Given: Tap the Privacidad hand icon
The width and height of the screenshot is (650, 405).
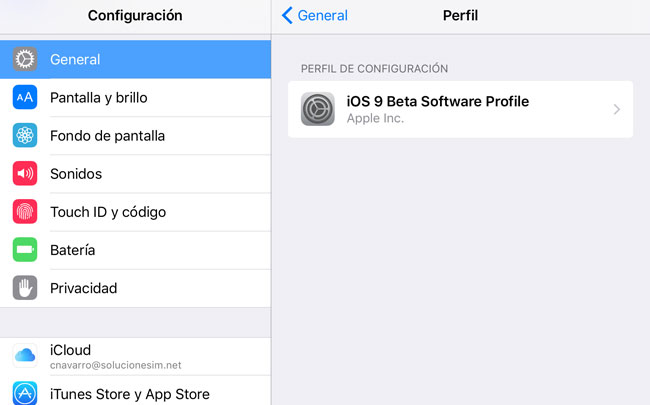Looking at the screenshot, I should click(25, 288).
